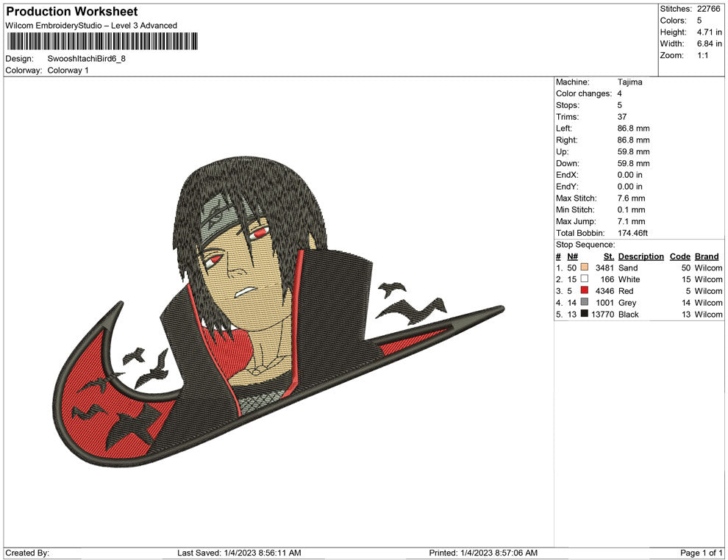This screenshot has width=728, height=560.
Task: Select the 'Colorway 1' value
Action: (68, 70)
